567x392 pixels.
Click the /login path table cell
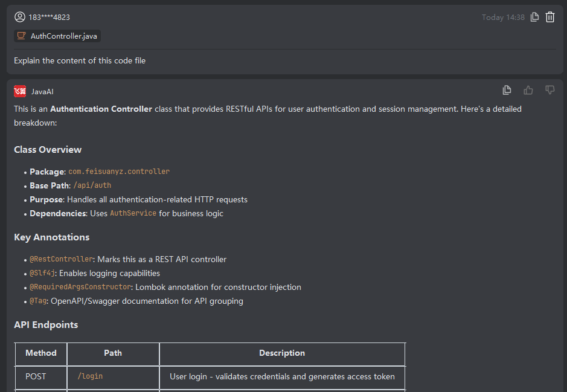pyautogui.click(x=90, y=376)
